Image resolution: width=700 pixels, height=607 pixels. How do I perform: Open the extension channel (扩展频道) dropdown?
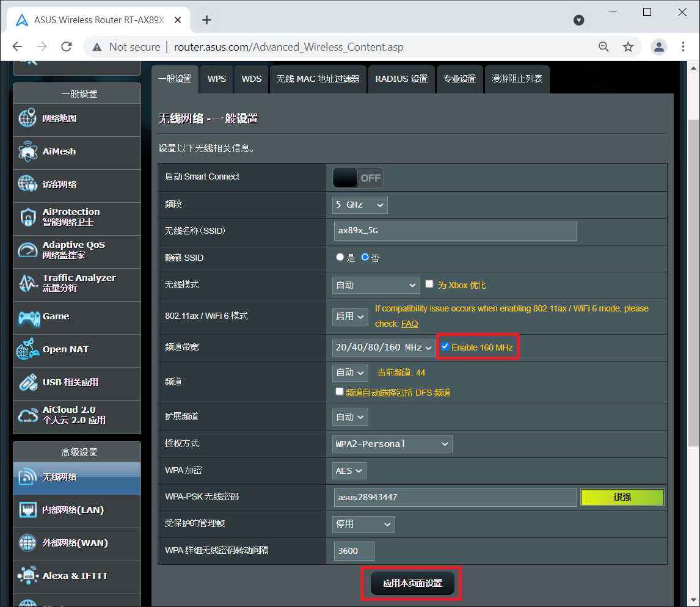[x=350, y=417]
